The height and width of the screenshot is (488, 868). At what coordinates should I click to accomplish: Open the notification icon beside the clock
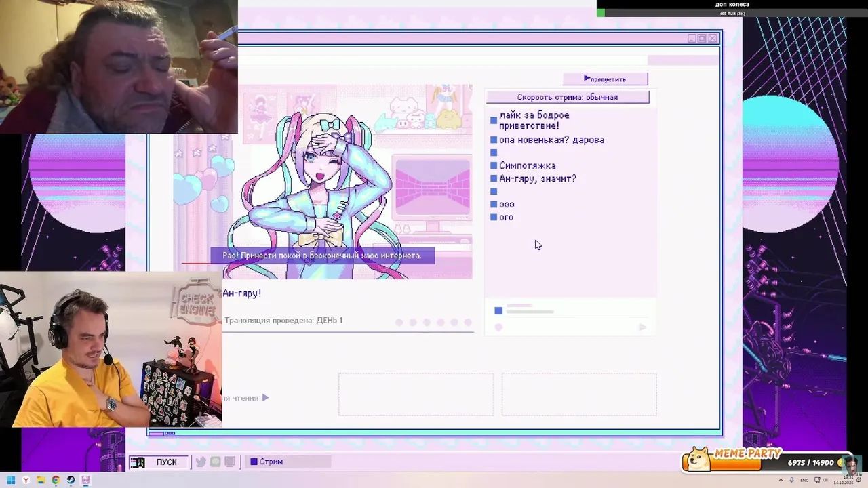pyautogui.click(x=860, y=481)
